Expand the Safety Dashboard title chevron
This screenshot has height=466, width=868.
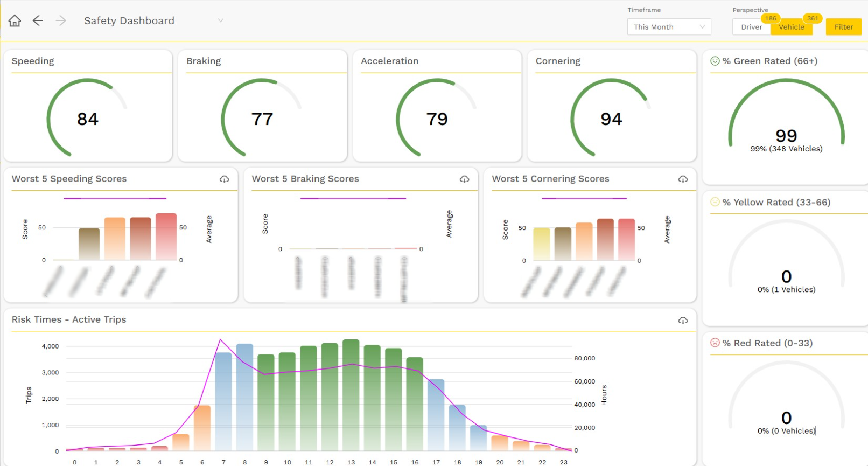(x=220, y=20)
